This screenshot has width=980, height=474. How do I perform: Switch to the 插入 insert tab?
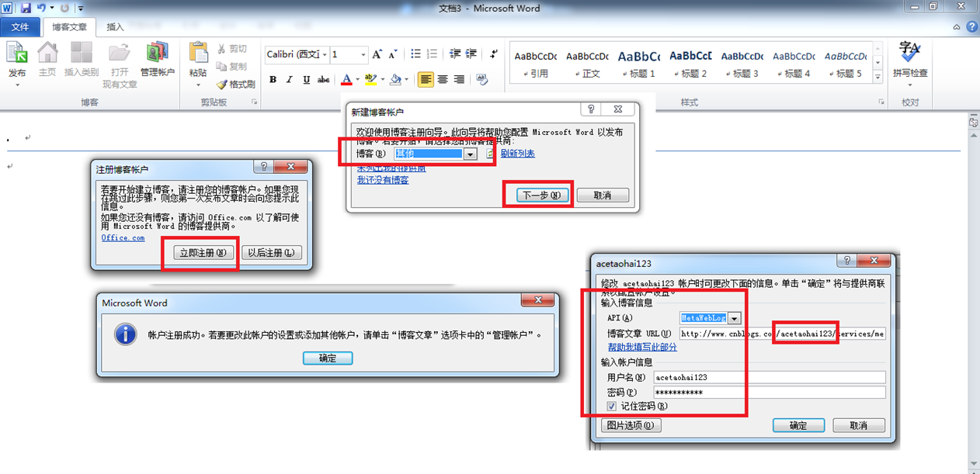point(115,27)
